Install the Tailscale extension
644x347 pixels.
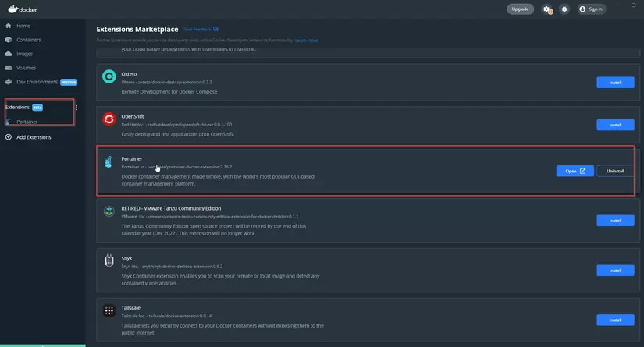tap(615, 320)
